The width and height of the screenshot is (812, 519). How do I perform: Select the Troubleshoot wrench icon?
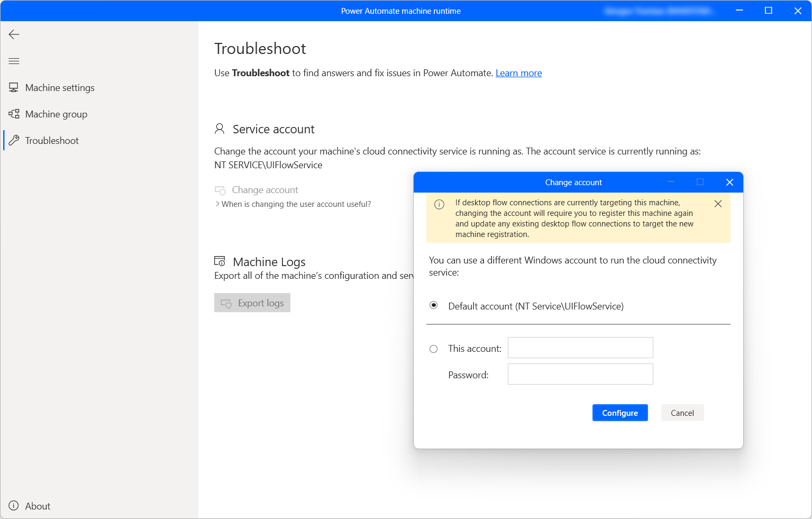[x=13, y=140]
